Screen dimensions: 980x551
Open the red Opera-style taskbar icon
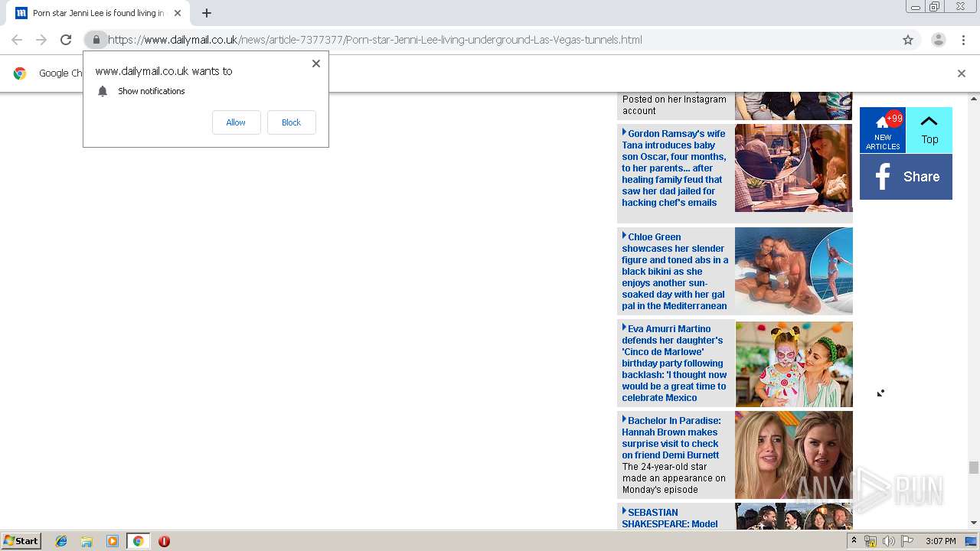pos(164,541)
